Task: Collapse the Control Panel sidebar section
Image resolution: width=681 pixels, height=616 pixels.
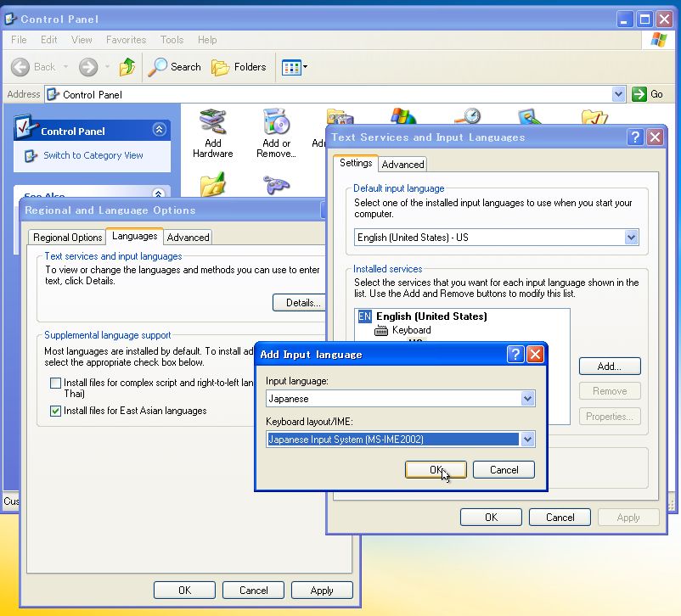Action: click(x=159, y=129)
